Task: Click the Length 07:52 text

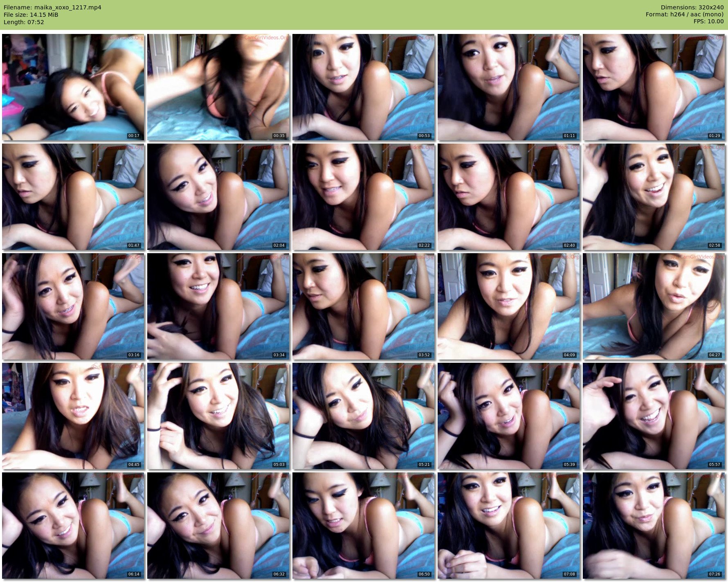Action: (x=24, y=22)
